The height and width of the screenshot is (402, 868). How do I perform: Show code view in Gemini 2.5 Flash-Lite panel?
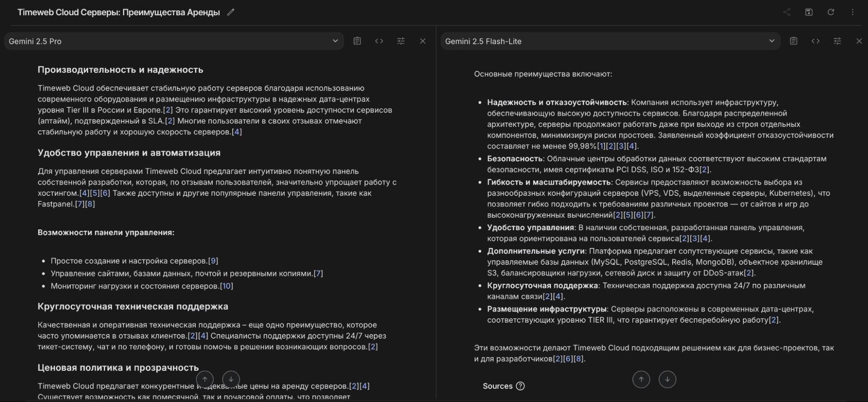click(x=815, y=41)
